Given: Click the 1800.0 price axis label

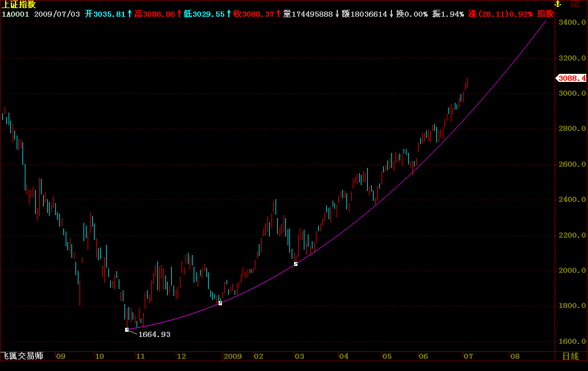Looking at the screenshot, I should pyautogui.click(x=572, y=306).
